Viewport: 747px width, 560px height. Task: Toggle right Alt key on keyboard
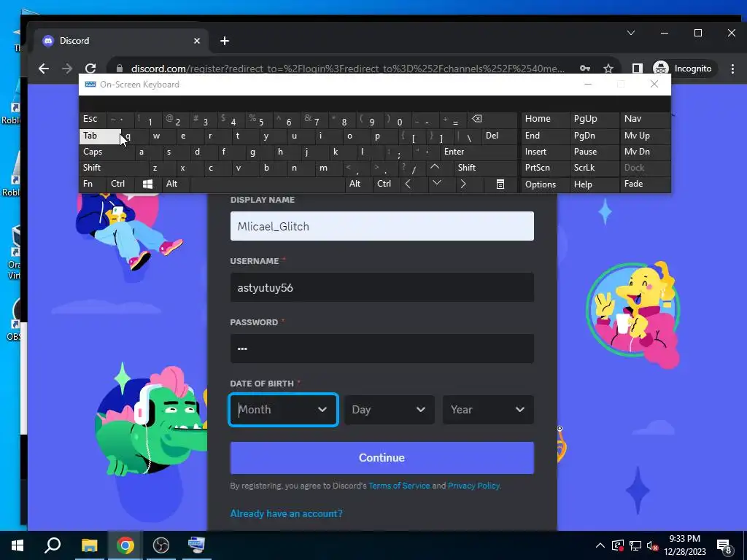click(x=358, y=184)
